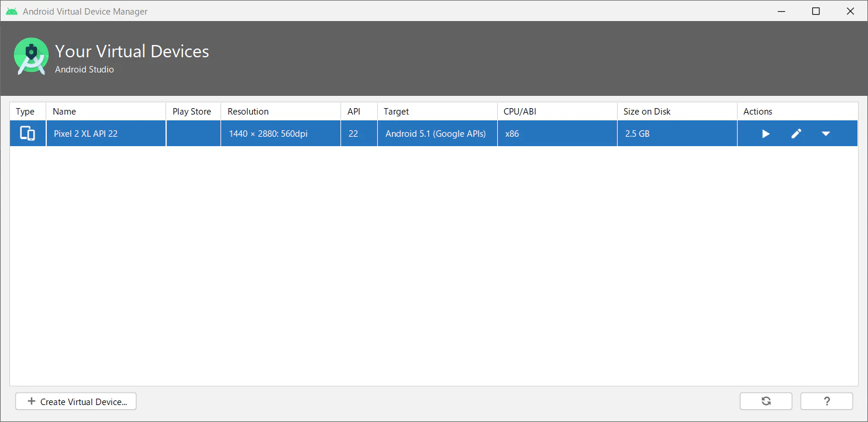Sort by the Size on Disk column header

[x=677, y=112]
